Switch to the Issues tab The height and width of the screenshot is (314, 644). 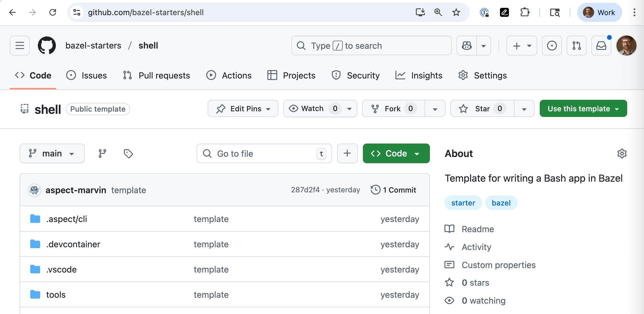87,75
